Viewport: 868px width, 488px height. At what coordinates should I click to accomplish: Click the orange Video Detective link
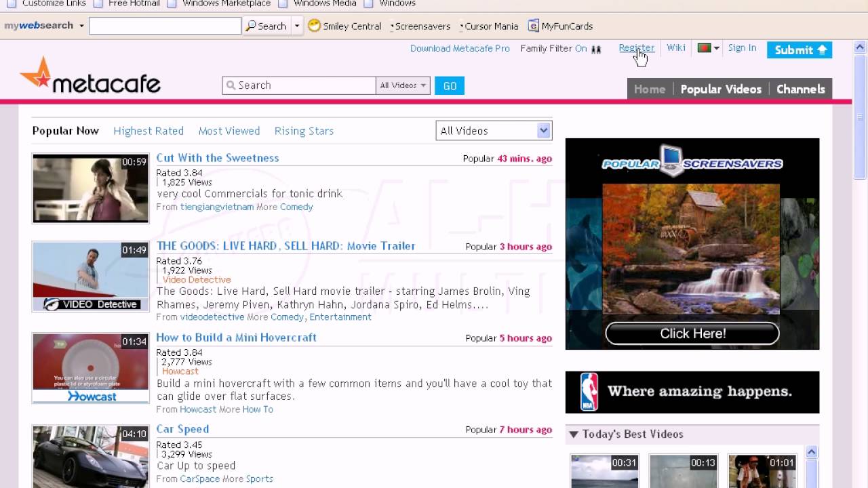[197, 280]
